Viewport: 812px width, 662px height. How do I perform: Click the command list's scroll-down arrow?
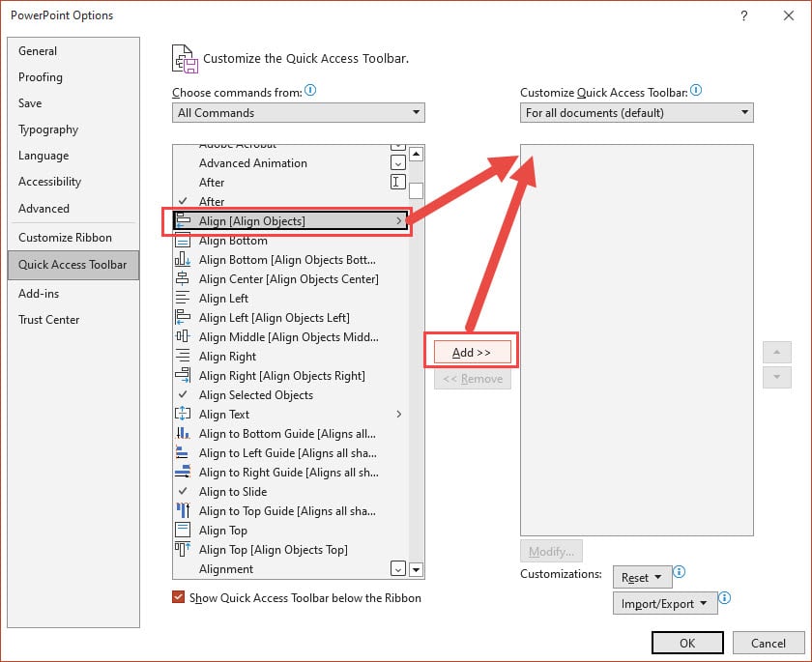click(417, 570)
